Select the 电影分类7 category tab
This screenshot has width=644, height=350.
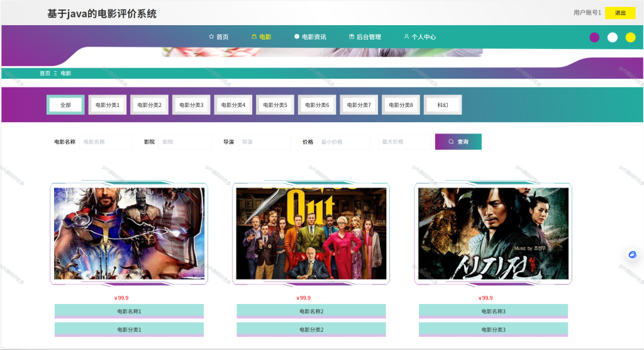coord(359,105)
